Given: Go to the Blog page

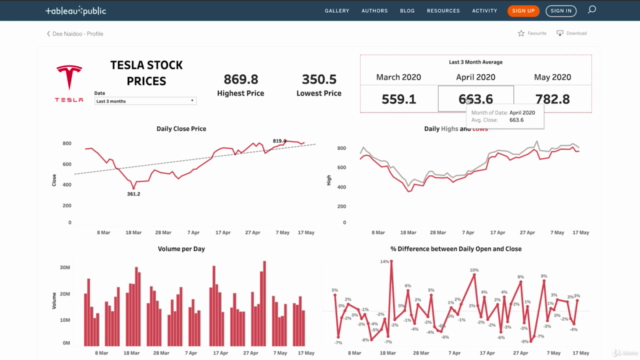Looking at the screenshot, I should click(x=407, y=11).
